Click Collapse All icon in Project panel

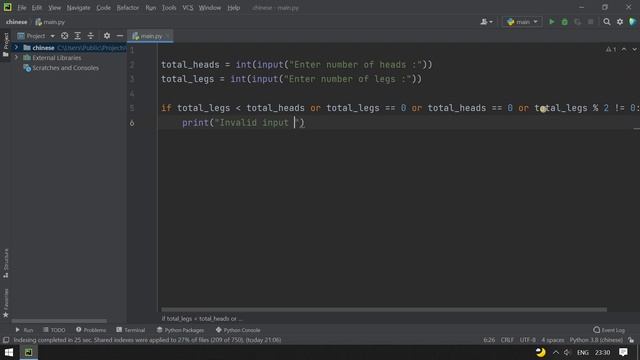pos(91,36)
